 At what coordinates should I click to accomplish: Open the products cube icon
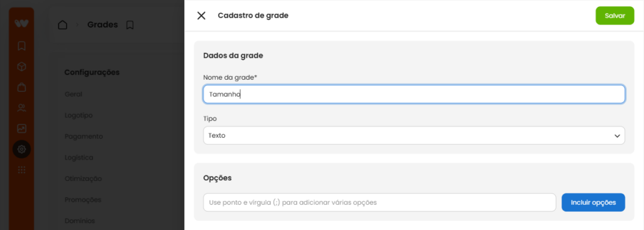[21, 67]
